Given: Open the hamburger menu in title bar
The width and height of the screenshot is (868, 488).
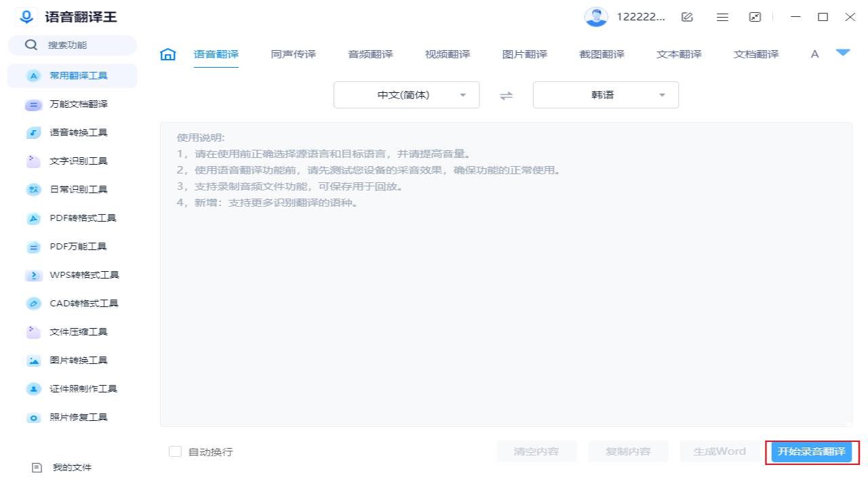Looking at the screenshot, I should click(x=722, y=17).
